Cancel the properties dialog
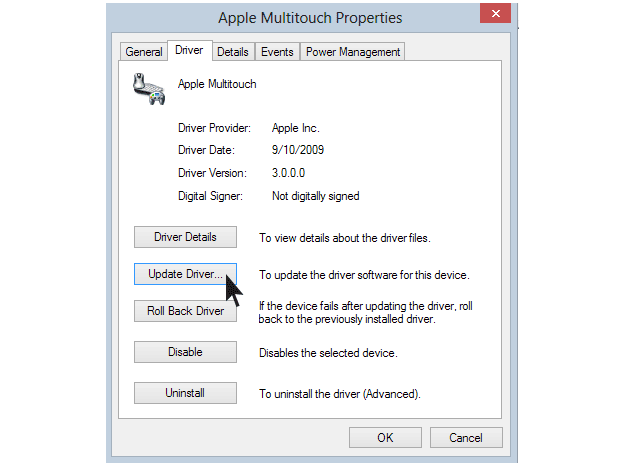Image resolution: width=626 pixels, height=467 pixels. point(466,438)
